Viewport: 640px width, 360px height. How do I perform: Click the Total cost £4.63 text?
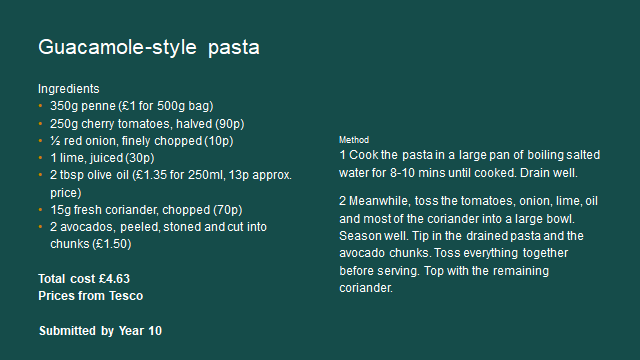click(84, 279)
